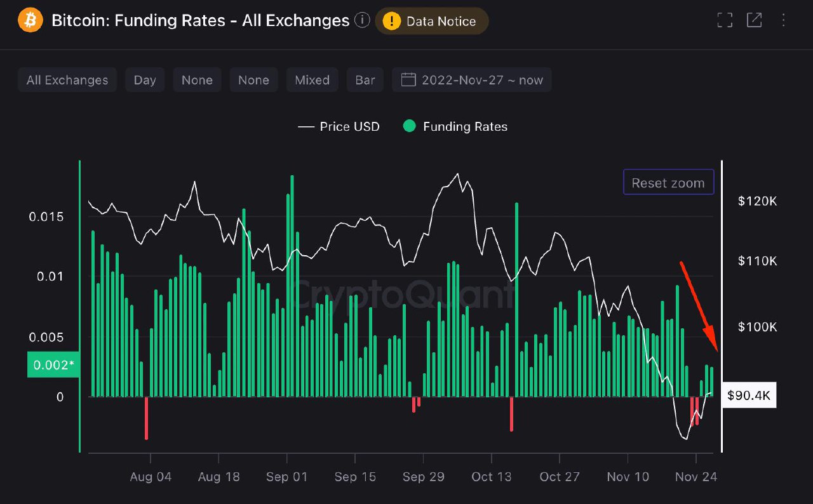Click the calendar icon in date range

[409, 80]
